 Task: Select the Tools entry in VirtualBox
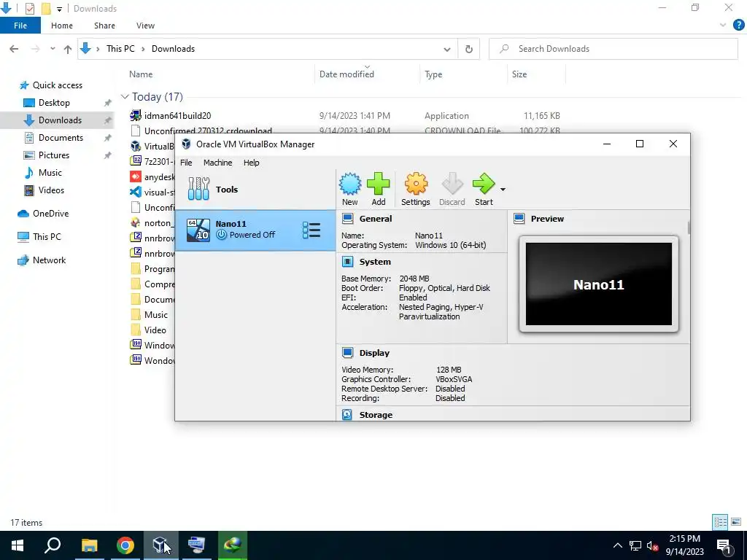point(255,189)
